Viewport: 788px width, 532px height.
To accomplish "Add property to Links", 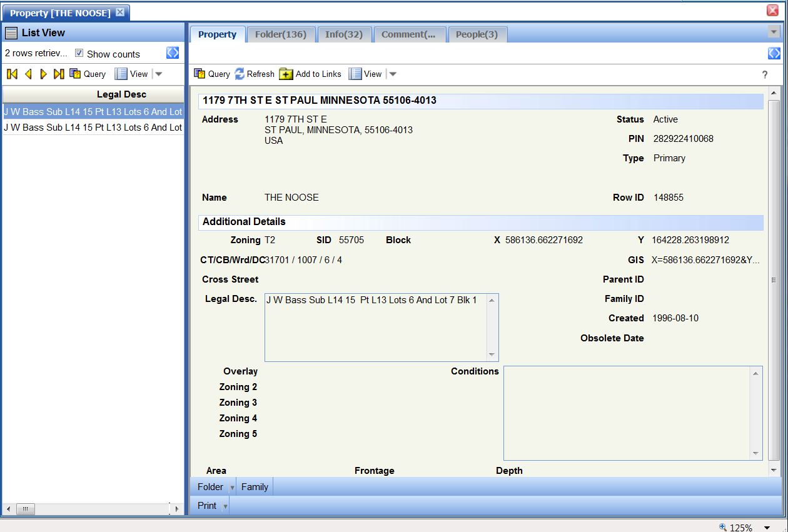I will (x=310, y=74).
